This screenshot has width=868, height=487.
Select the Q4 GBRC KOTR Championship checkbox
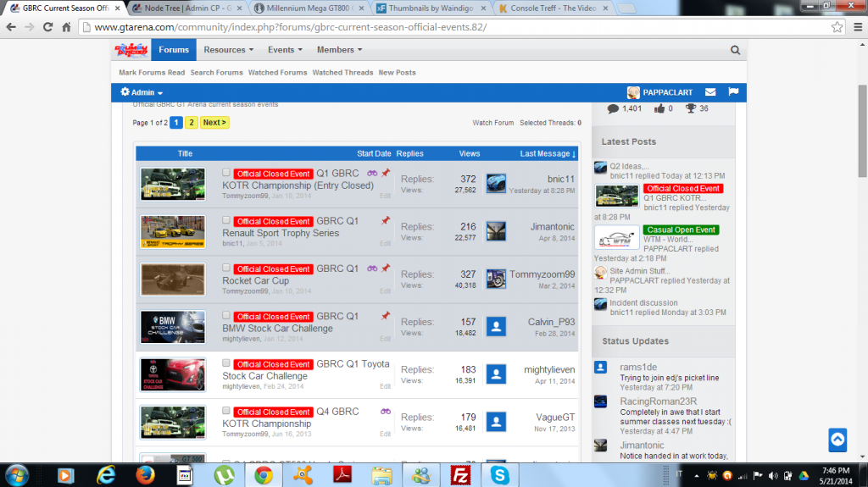[x=225, y=411]
